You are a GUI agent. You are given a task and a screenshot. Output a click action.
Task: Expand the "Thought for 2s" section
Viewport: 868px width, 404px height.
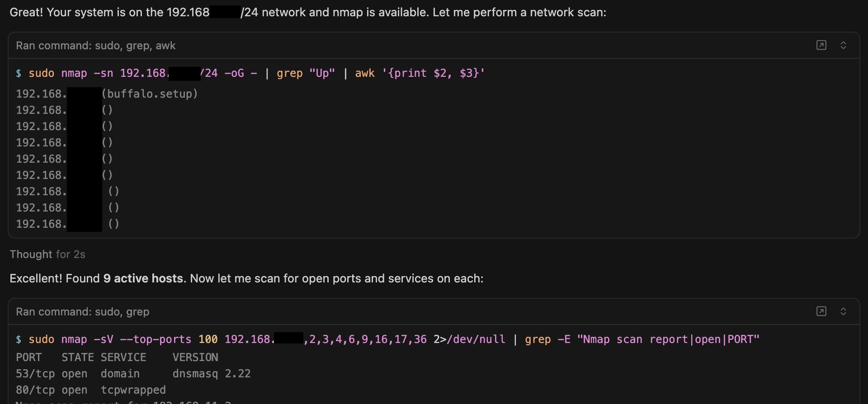coord(47,254)
